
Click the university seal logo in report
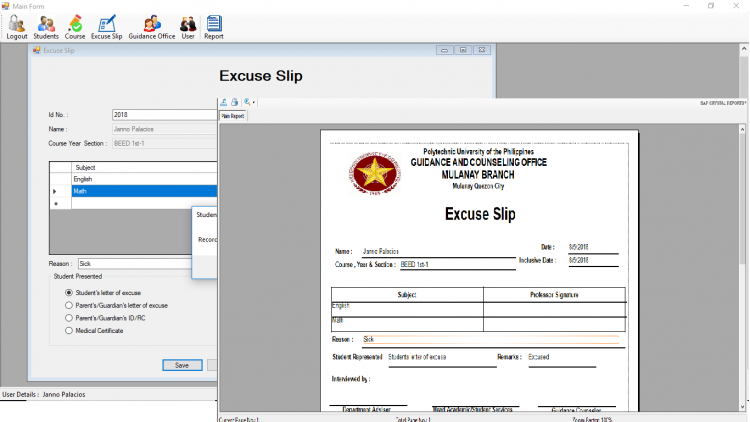pos(374,173)
